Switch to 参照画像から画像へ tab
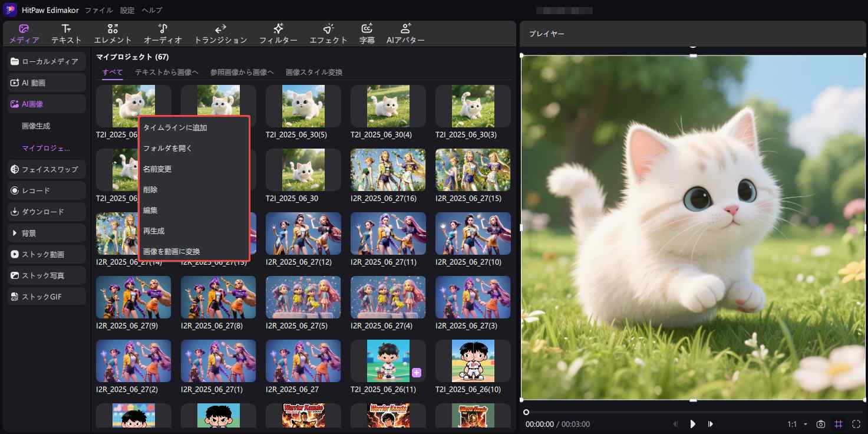 point(242,72)
